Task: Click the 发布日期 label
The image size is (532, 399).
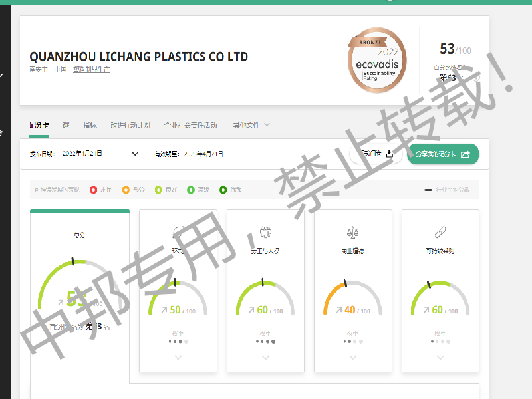Action: [42, 154]
